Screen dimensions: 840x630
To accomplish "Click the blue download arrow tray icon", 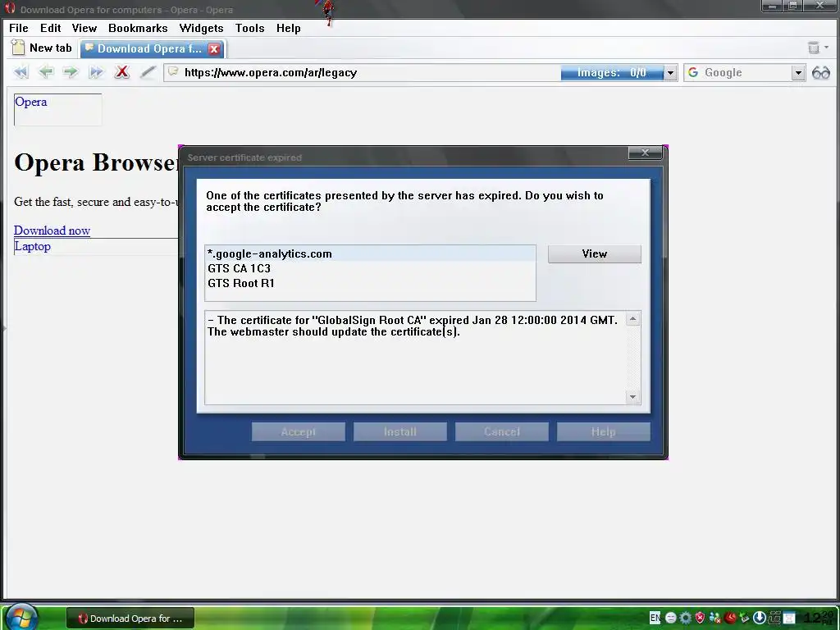I will click(x=759, y=618).
